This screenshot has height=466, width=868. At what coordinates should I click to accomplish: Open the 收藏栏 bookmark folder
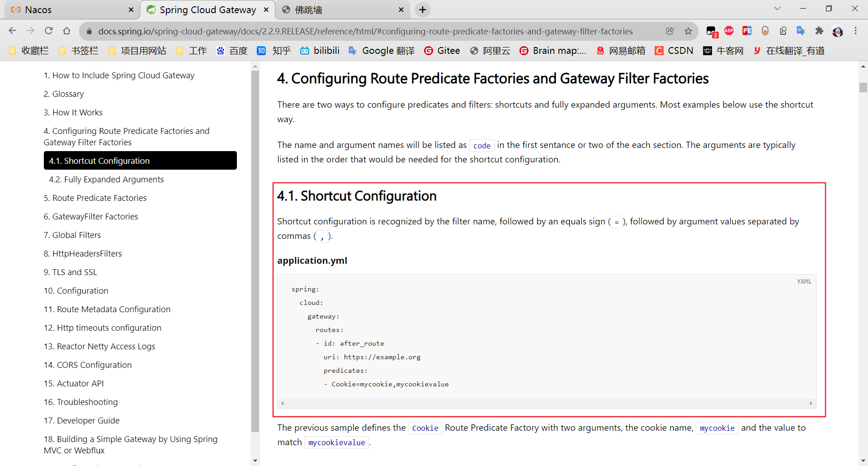29,51
